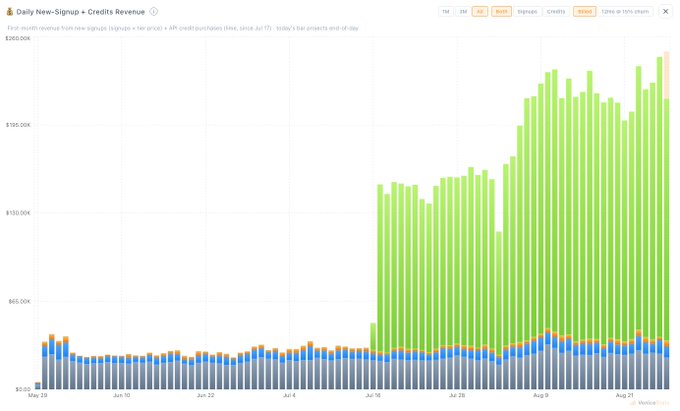Image resolution: width=680 pixels, height=411 pixels.
Task: Click the $65.00K axis label
Action: tap(20, 301)
